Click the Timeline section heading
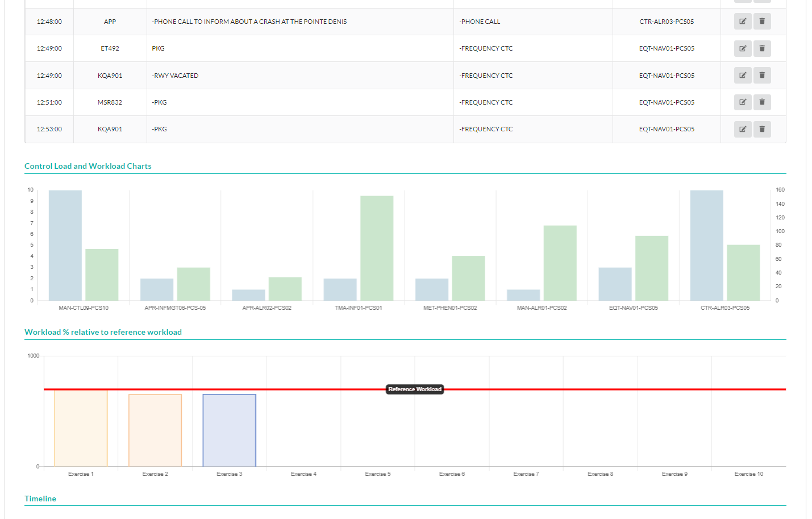The width and height of the screenshot is (812, 519). (40, 499)
